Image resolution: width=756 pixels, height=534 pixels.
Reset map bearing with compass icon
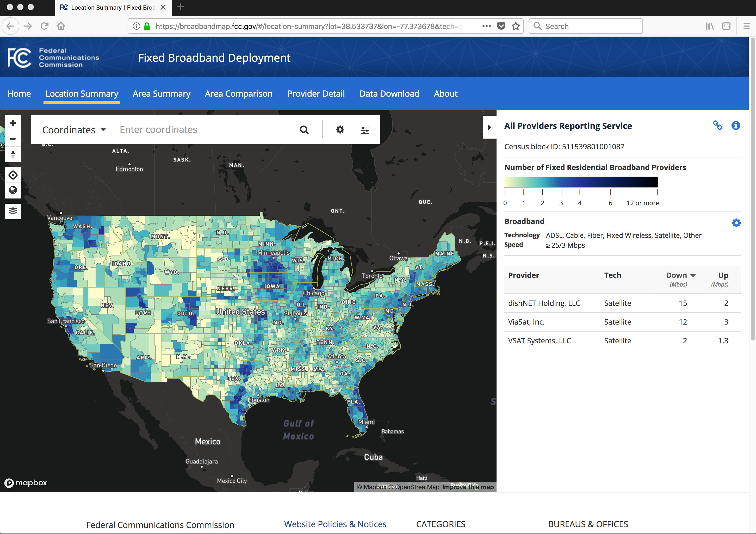tap(13, 154)
